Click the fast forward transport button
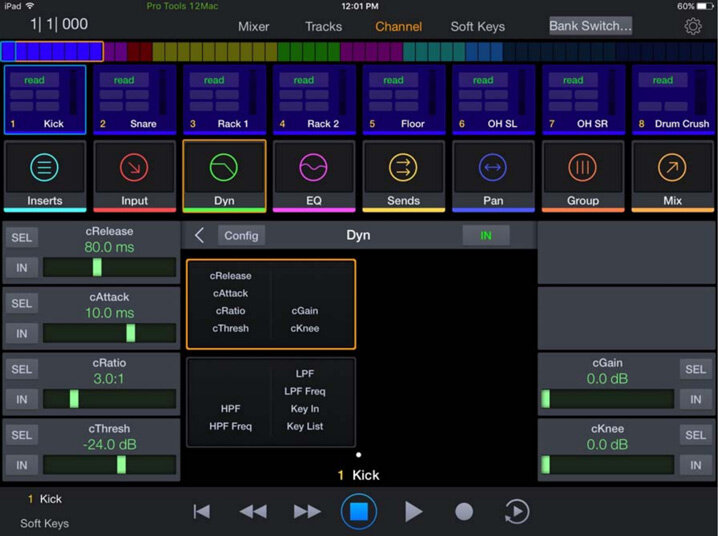This screenshot has height=536, width=718. coord(307,511)
